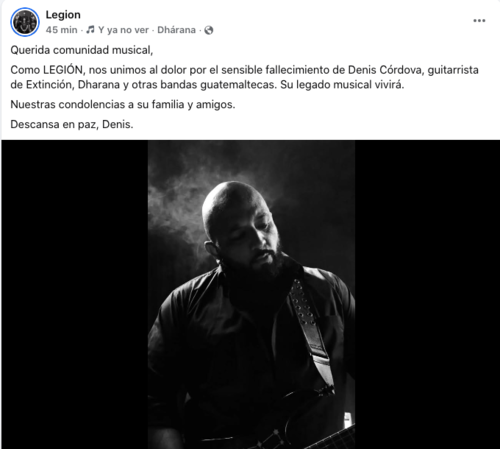Click the black area right of photo
The height and width of the screenshot is (449, 500).
427,295
